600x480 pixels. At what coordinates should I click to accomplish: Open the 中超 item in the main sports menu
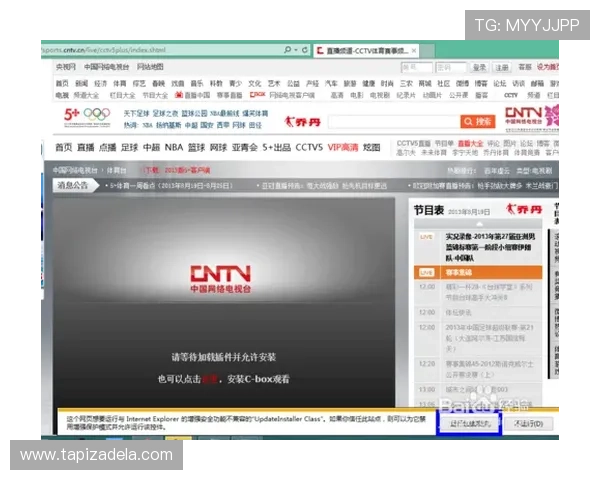point(151,147)
